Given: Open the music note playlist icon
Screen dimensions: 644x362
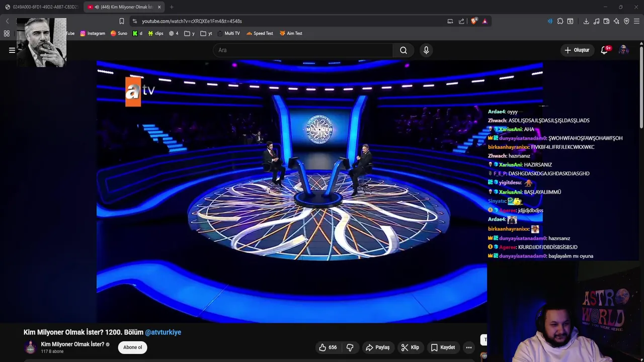Looking at the screenshot, I should point(596,21).
